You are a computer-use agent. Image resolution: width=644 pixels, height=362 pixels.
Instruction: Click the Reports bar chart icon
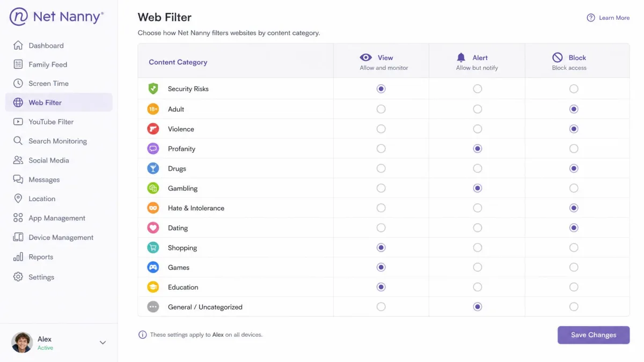click(18, 257)
